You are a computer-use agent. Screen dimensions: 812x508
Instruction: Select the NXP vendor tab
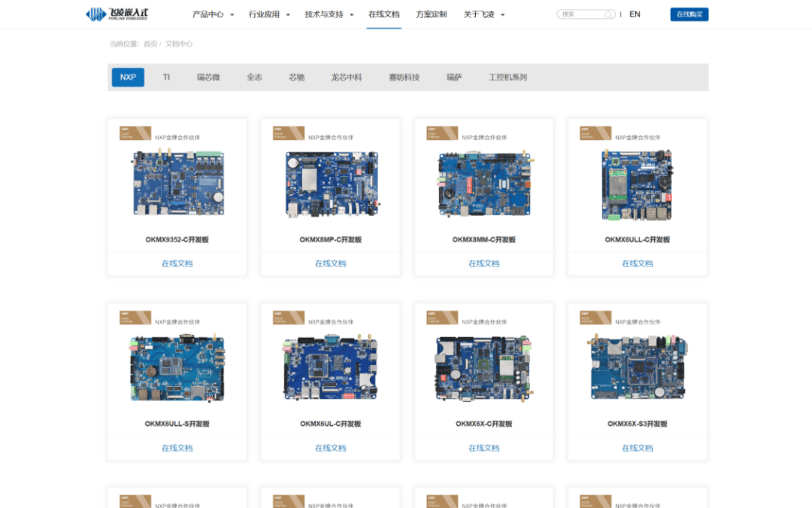point(128,78)
